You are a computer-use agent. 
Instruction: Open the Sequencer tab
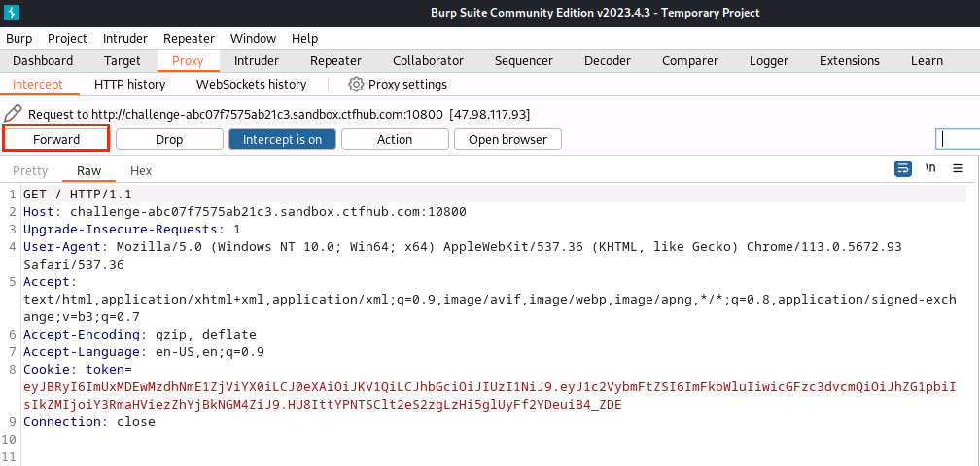[x=524, y=60]
